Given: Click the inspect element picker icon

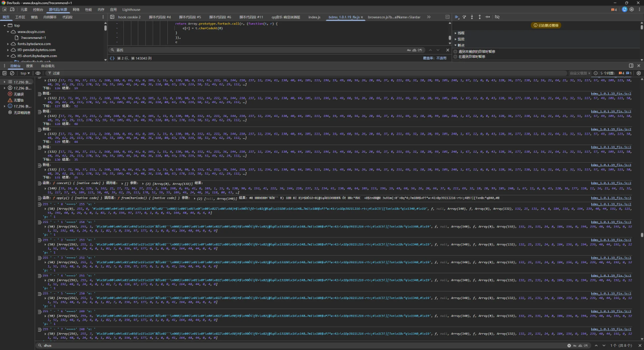Looking at the screenshot, I should click(x=5, y=11).
